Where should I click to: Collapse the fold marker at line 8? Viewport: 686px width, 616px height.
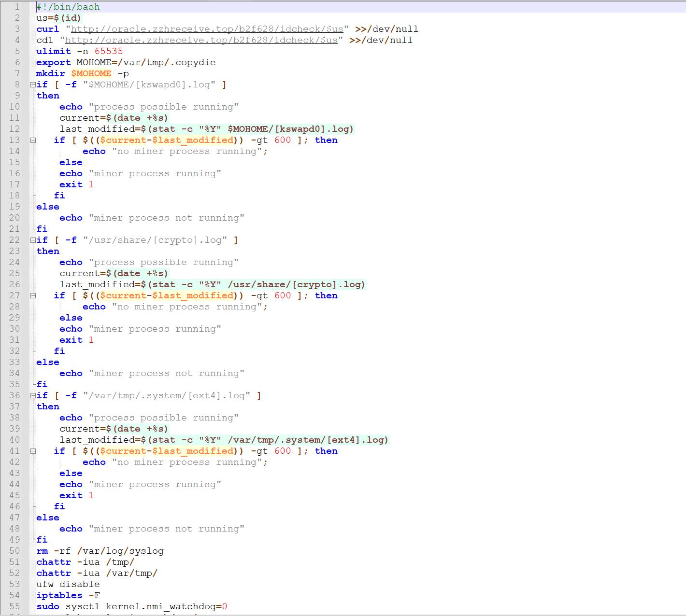[33, 84]
